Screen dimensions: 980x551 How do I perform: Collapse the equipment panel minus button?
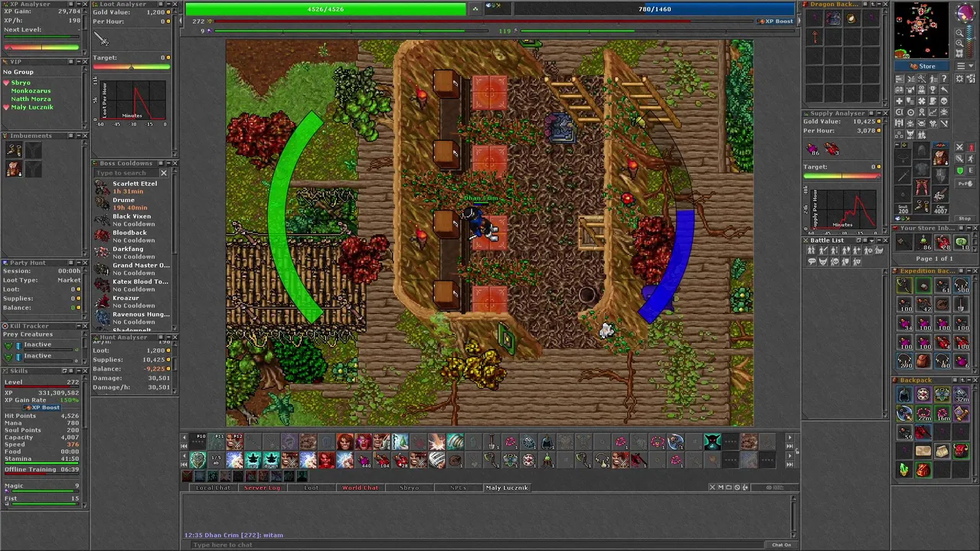tap(897, 145)
